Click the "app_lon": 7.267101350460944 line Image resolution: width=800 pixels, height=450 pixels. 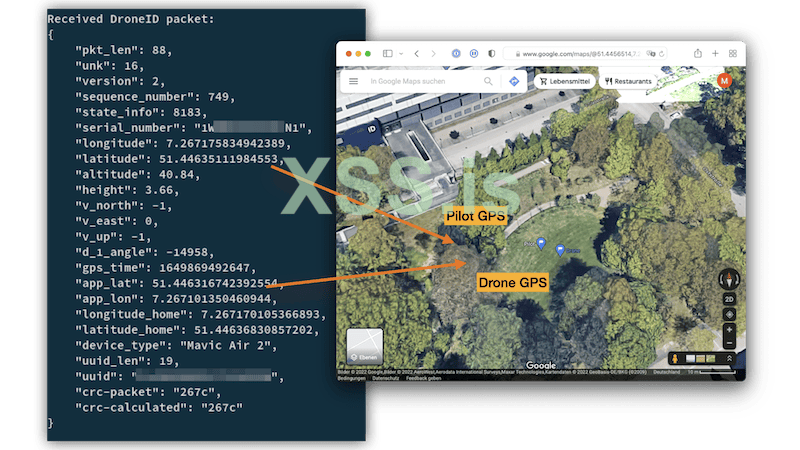177,299
